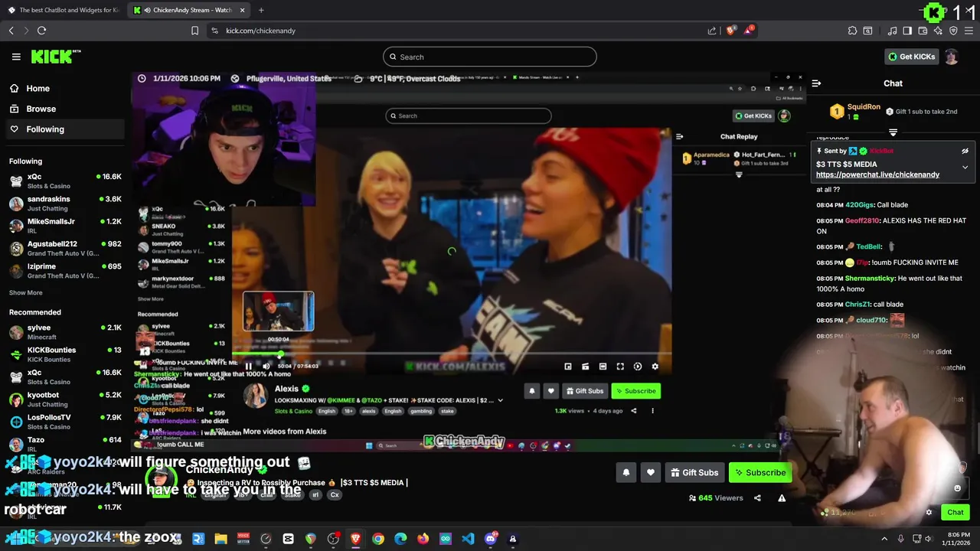
Task: Report the stream with the warning triangle icon
Action: tap(782, 498)
